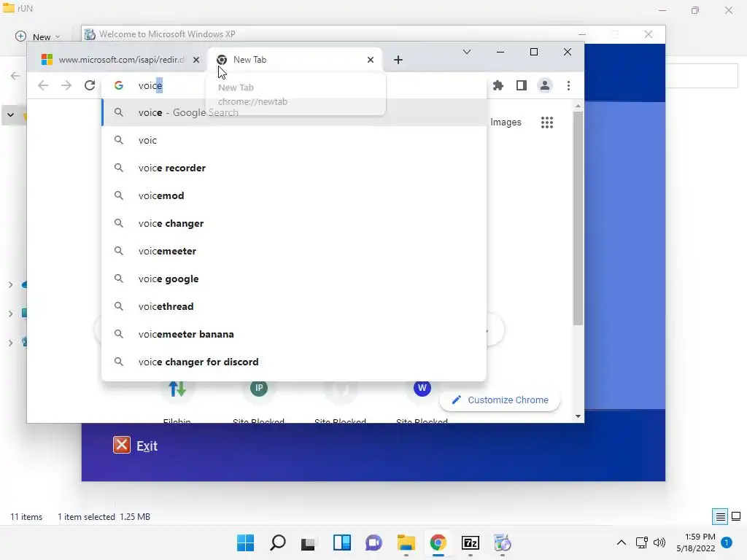The width and height of the screenshot is (747, 560).
Task: Open the New menu in File Explorer
Action: point(38,36)
